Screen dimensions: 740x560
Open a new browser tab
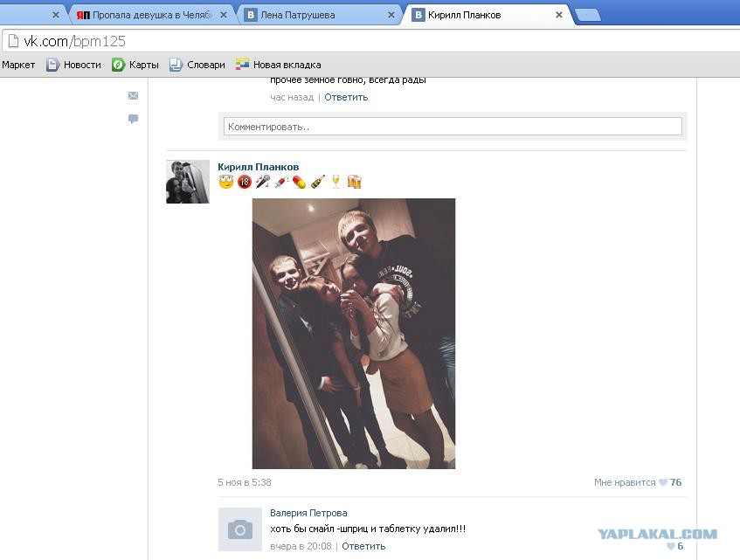[x=587, y=15]
